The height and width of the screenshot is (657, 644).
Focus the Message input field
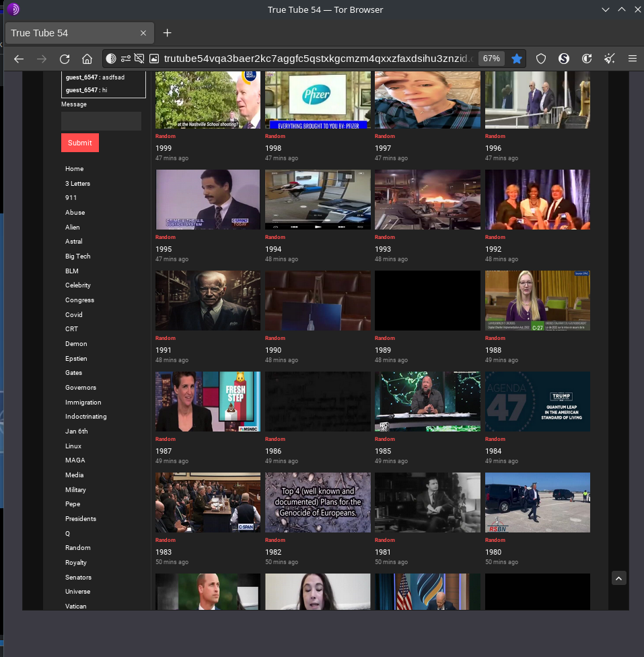point(101,121)
